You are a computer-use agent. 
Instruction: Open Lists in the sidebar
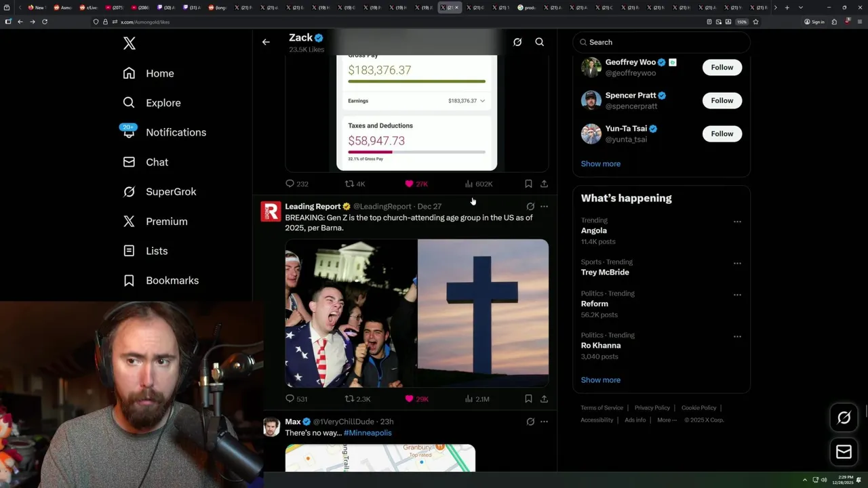point(145,251)
